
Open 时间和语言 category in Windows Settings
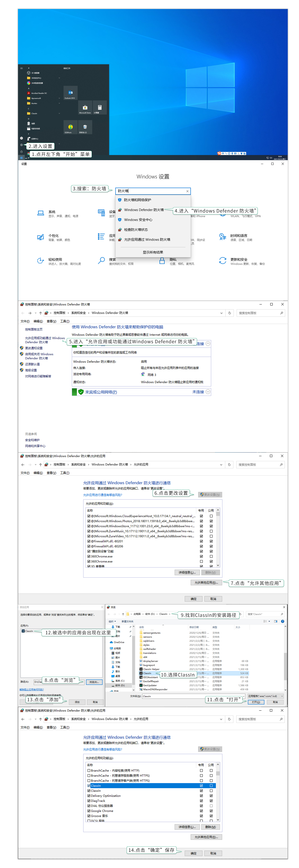(x=236, y=238)
